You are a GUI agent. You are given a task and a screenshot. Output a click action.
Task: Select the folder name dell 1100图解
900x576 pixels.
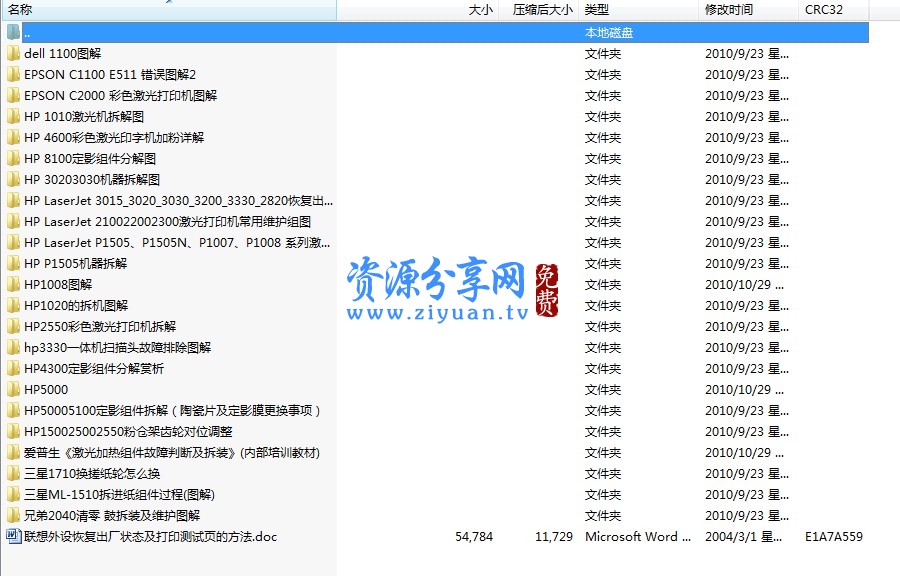click(x=63, y=53)
